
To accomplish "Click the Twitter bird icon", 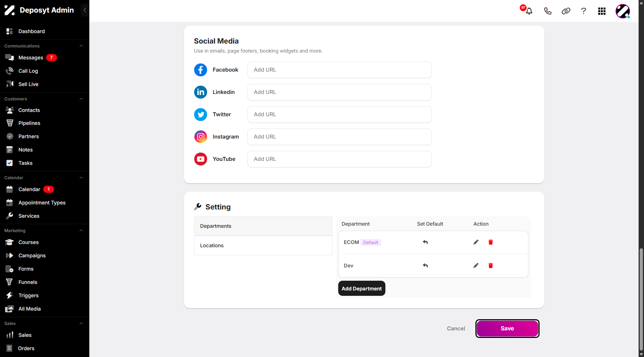I will point(201,114).
